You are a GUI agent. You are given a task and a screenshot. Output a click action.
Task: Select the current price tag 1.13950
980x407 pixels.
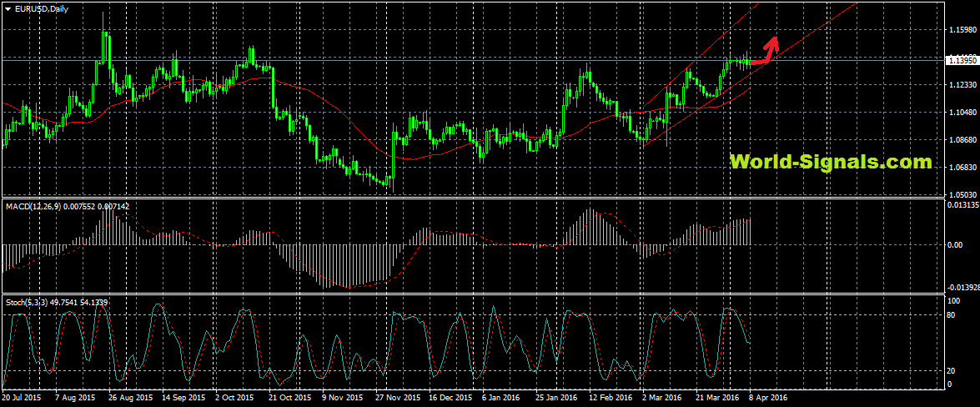coord(962,60)
